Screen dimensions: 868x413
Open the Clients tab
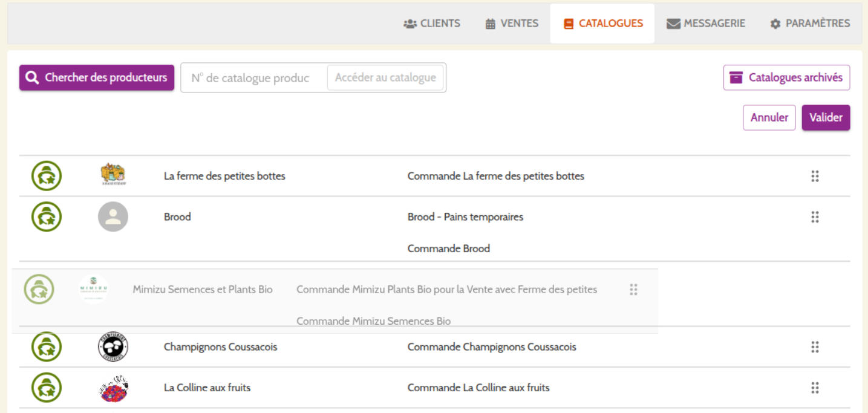(x=432, y=24)
